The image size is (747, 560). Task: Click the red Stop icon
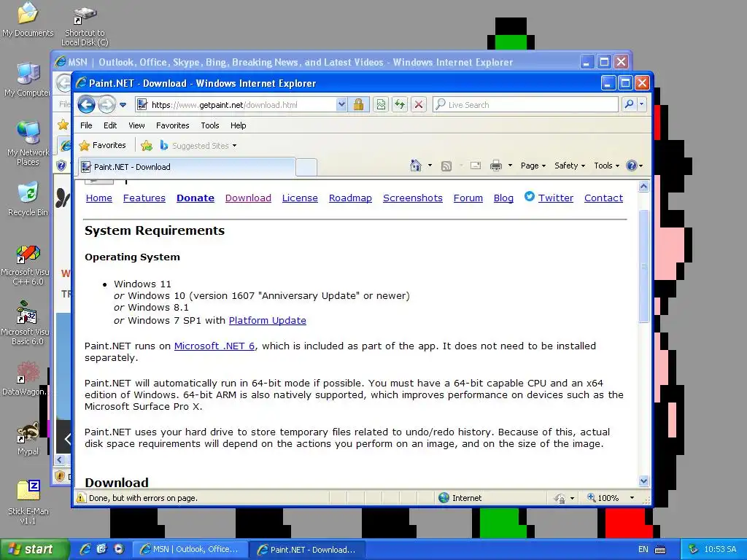point(418,105)
